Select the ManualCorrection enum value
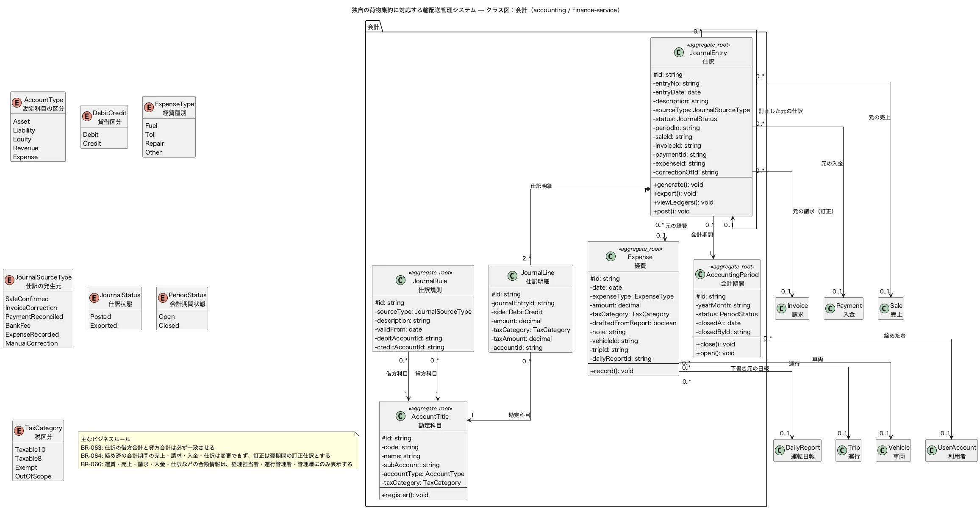The width and height of the screenshot is (980, 509). (x=32, y=343)
